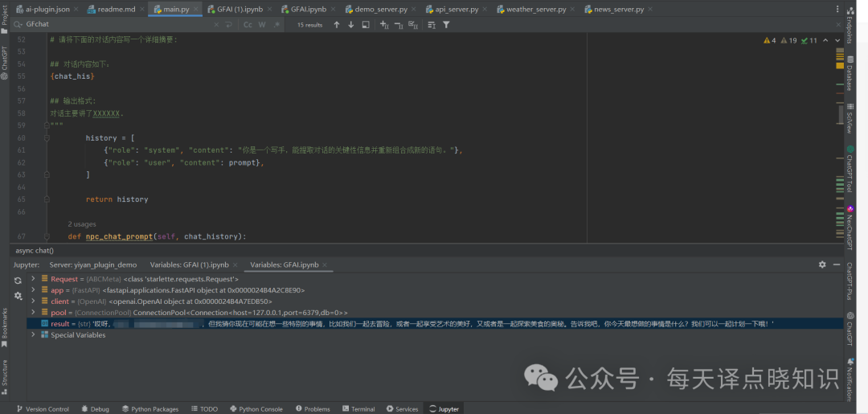Image resolution: width=868 pixels, height=414 pixels.
Task: Expand the Special Variables node
Action: click(33, 334)
